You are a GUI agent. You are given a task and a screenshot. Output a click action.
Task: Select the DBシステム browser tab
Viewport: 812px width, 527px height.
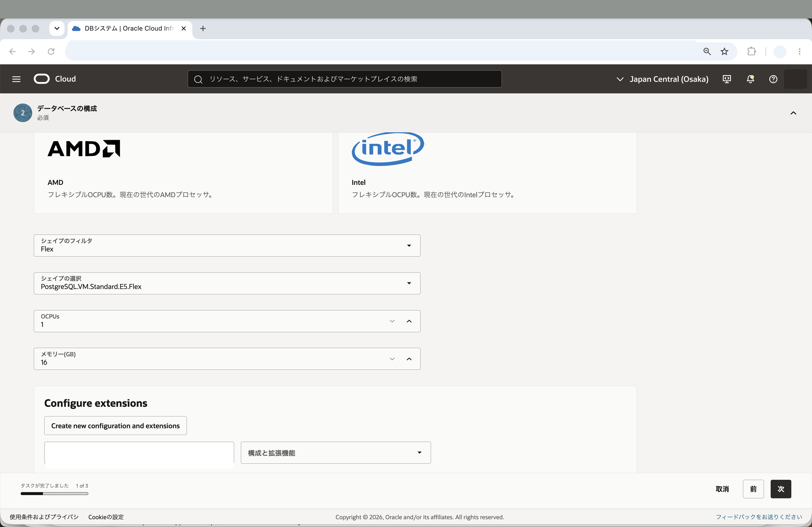click(x=130, y=29)
